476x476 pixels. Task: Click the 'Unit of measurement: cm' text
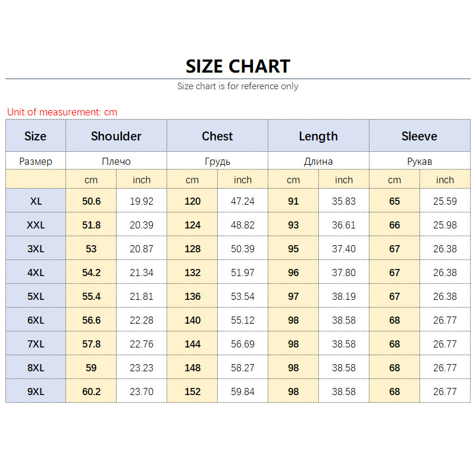point(62,112)
